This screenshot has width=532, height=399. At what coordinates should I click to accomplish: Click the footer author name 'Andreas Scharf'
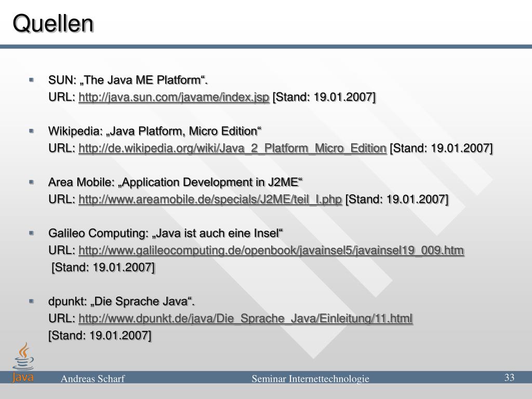(92, 379)
